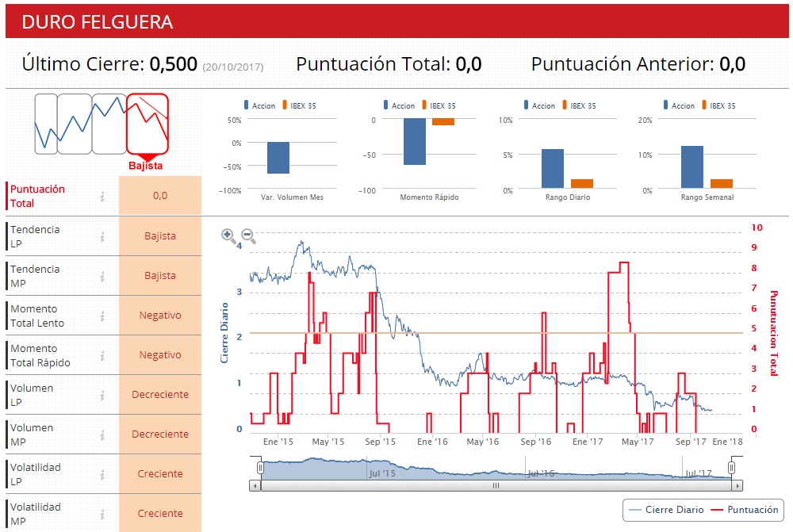Viewport: 793px width, 532px height.
Task: Click Bajista value of Tendencia MP
Action: (160, 276)
